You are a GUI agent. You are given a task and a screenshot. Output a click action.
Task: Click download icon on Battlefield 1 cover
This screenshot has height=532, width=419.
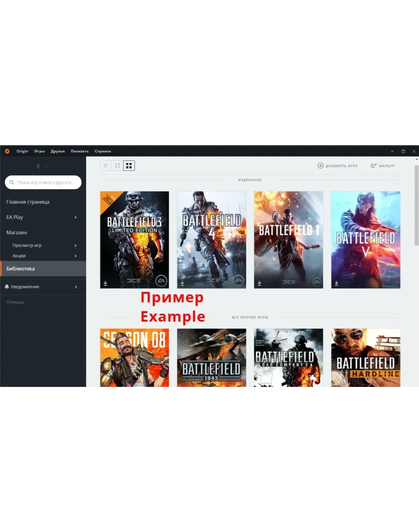coord(259,283)
